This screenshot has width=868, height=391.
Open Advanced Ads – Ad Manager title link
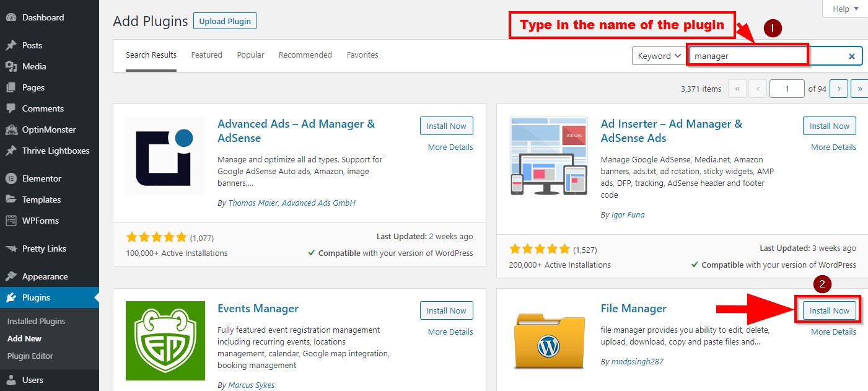point(296,131)
